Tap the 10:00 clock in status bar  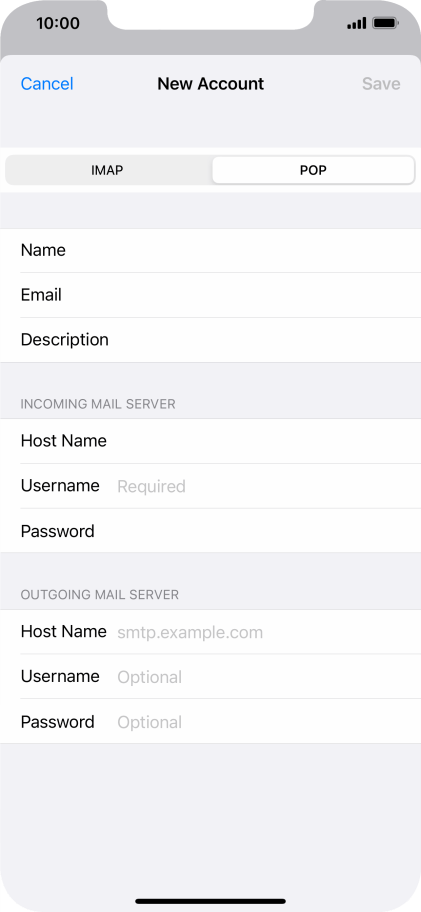(58, 23)
